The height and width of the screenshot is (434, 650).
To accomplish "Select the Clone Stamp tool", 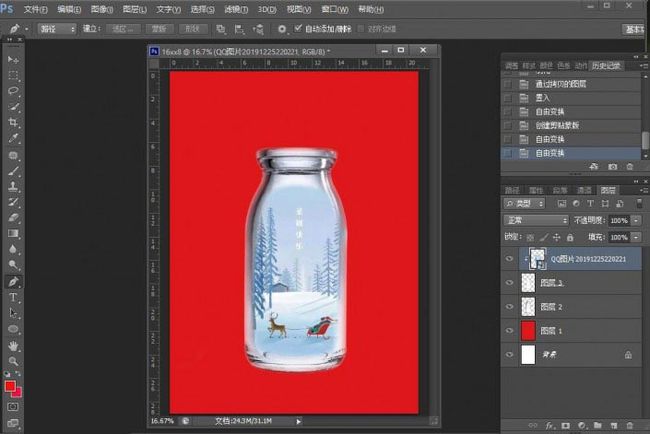I will point(13,187).
